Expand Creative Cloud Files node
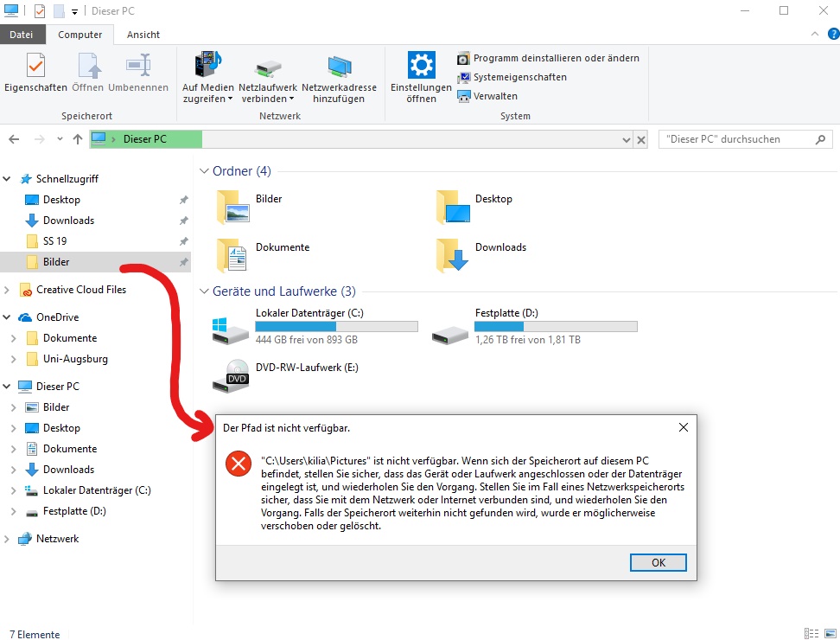Screen dimensions: 840x640 coord(6,290)
